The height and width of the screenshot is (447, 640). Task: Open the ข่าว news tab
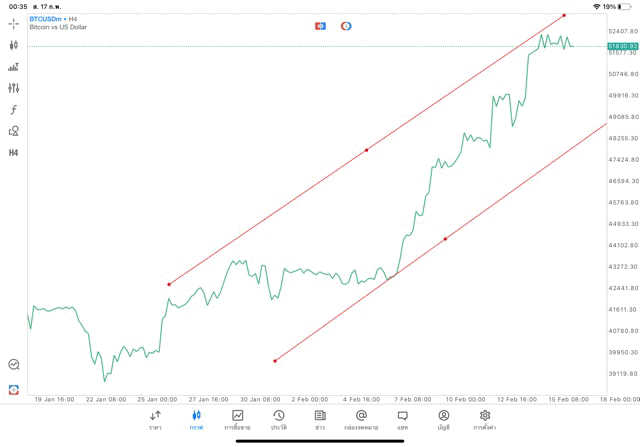(x=319, y=419)
